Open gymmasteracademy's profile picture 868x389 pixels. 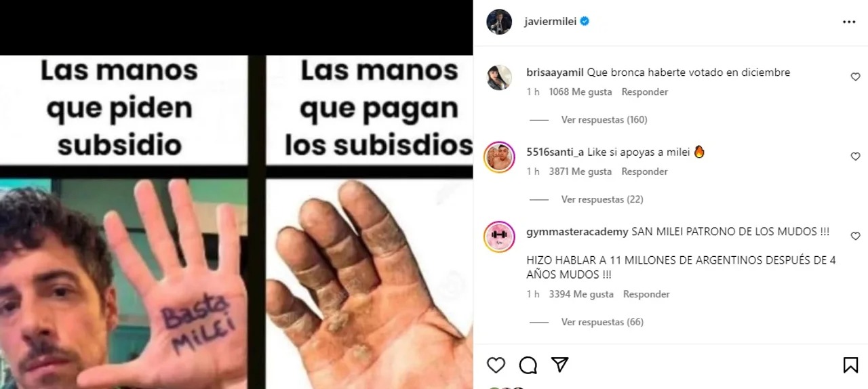point(499,237)
